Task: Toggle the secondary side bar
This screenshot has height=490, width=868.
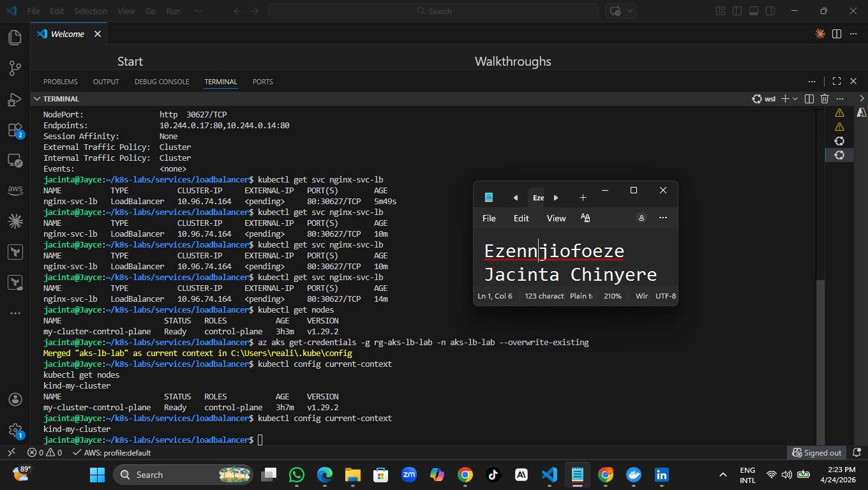Action: pyautogui.click(x=770, y=11)
